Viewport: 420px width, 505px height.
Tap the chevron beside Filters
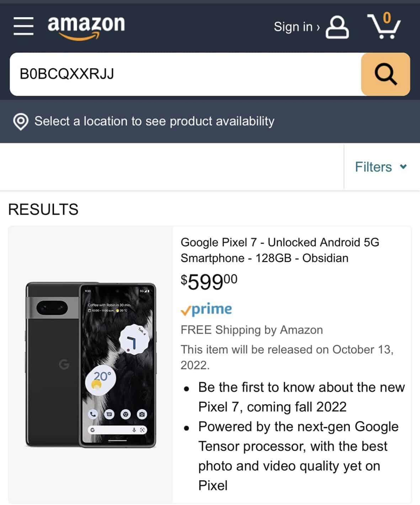click(403, 166)
